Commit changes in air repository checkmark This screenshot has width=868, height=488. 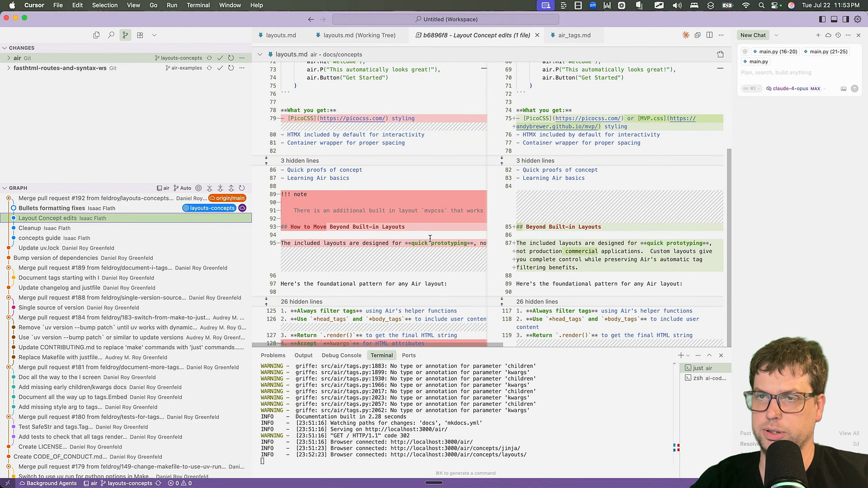tap(220, 58)
